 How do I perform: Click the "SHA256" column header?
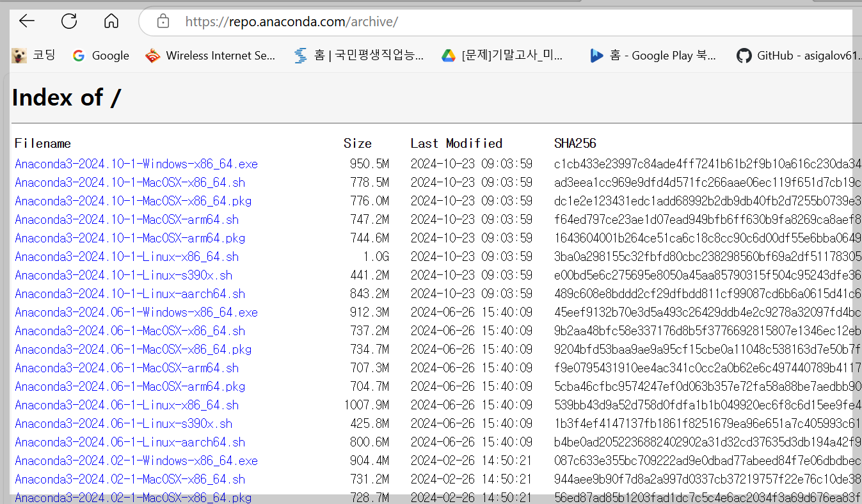575,143
